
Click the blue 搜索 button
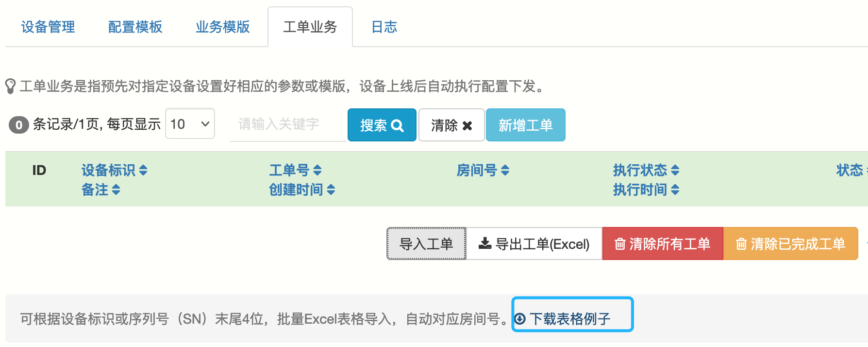pos(382,125)
